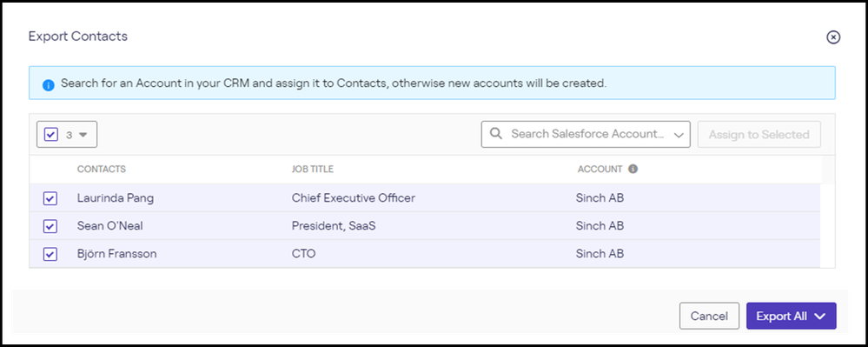
Task: Click Assign to Selected button
Action: coord(759,135)
